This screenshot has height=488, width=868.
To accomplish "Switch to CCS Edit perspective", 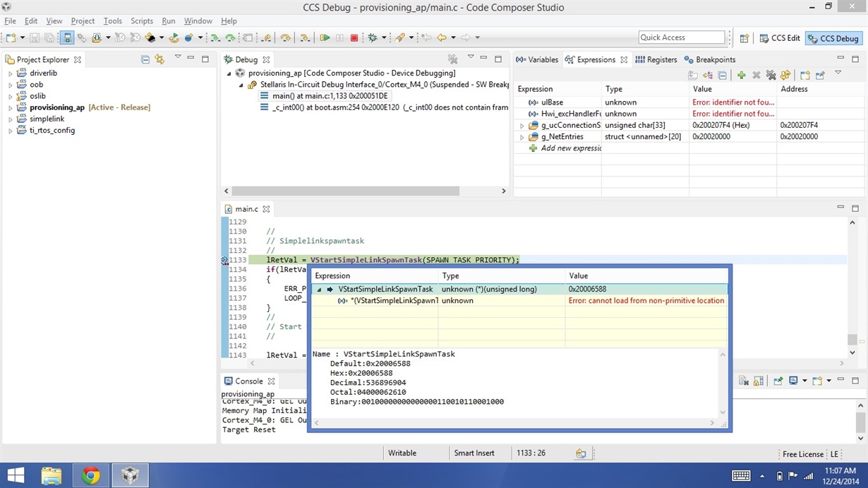I will (x=779, y=38).
